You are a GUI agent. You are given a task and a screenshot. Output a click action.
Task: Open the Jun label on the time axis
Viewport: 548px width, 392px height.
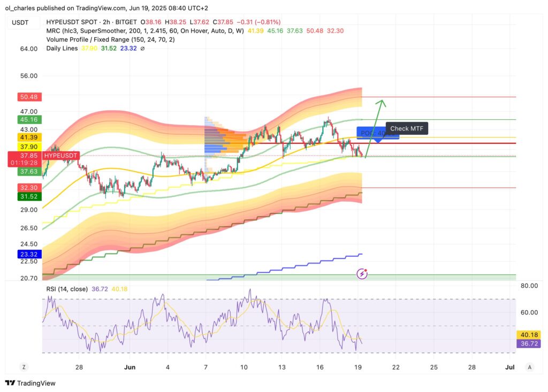[x=130, y=367]
